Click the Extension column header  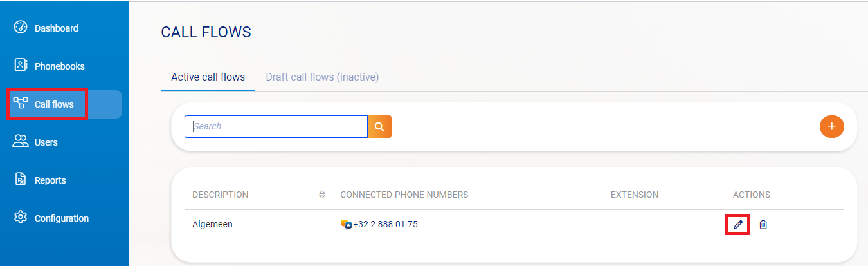point(634,195)
